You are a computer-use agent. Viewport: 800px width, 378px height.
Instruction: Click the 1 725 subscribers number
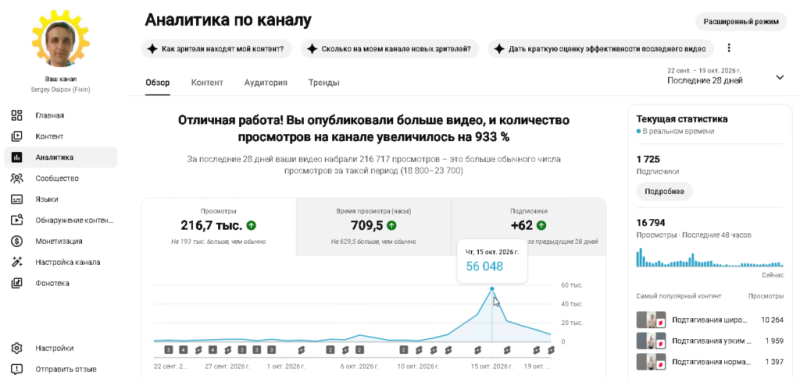[648, 160]
